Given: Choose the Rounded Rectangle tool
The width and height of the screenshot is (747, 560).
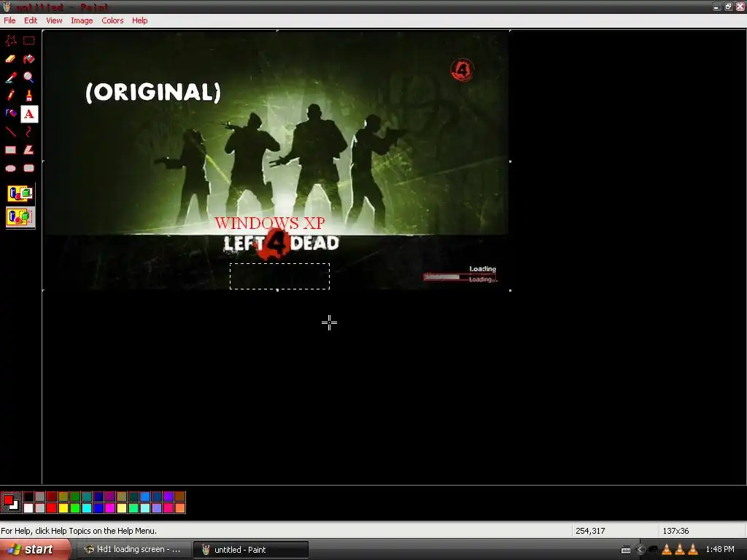Looking at the screenshot, I should [29, 168].
